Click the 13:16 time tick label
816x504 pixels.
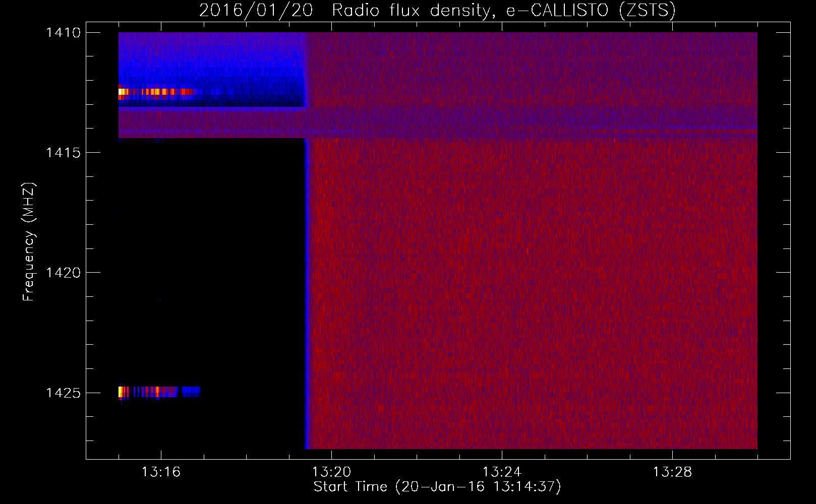161,472
